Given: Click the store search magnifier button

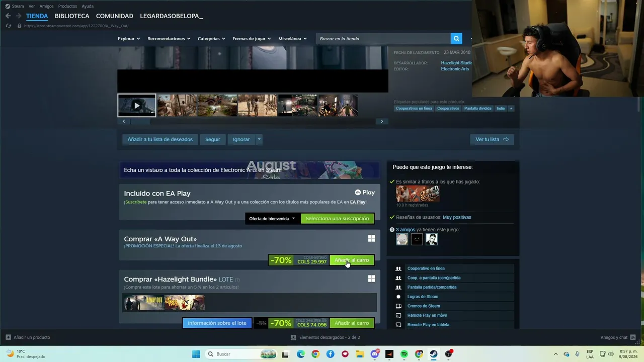Looking at the screenshot, I should coord(456,39).
